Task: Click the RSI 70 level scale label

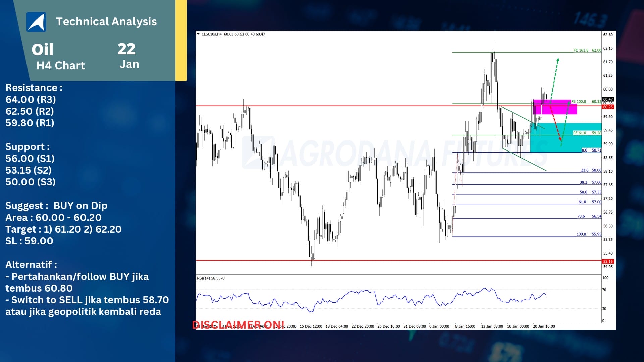Action: coord(604,290)
